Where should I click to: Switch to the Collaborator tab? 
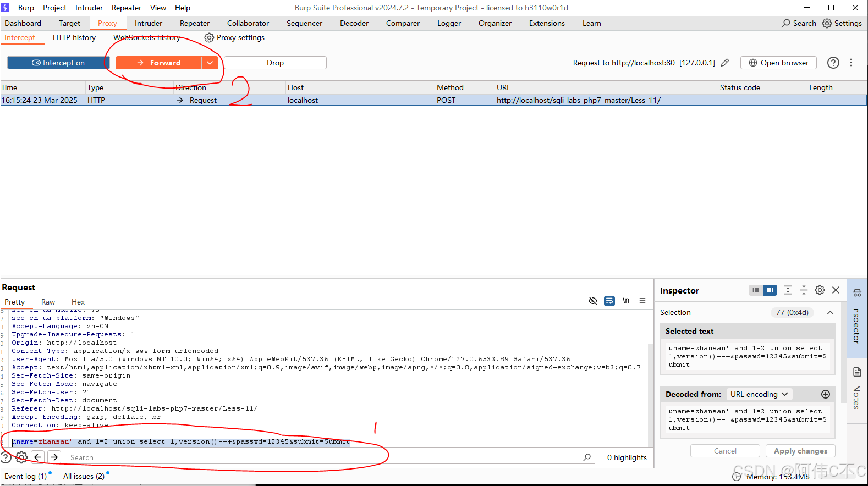[x=248, y=23]
